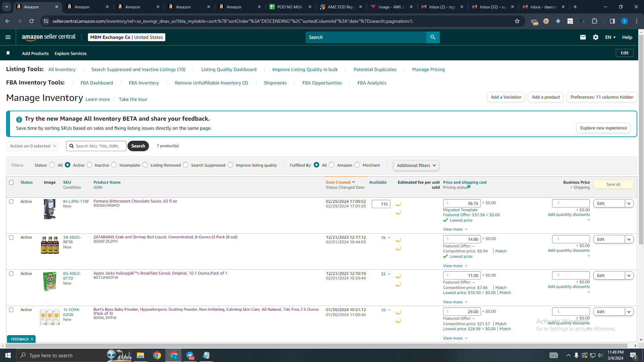
Task: Expand Edit dropdown arrow for Fontana row
Action: point(629,203)
